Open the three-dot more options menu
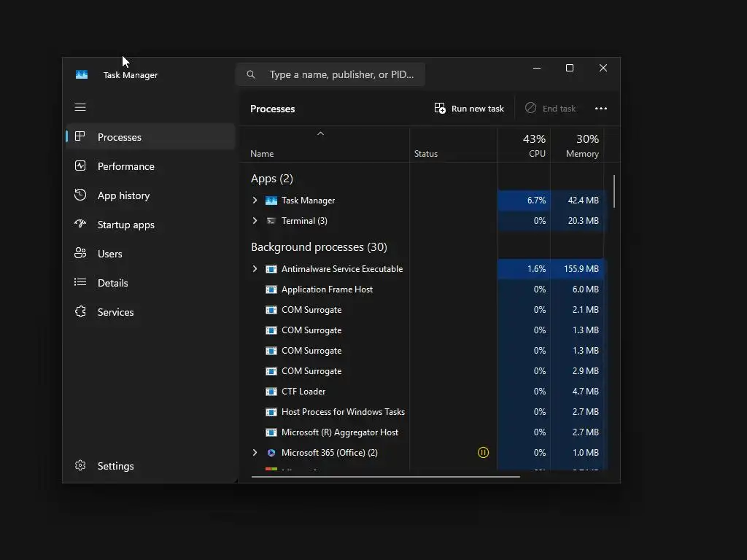Viewport: 747px width, 560px height. (x=601, y=109)
